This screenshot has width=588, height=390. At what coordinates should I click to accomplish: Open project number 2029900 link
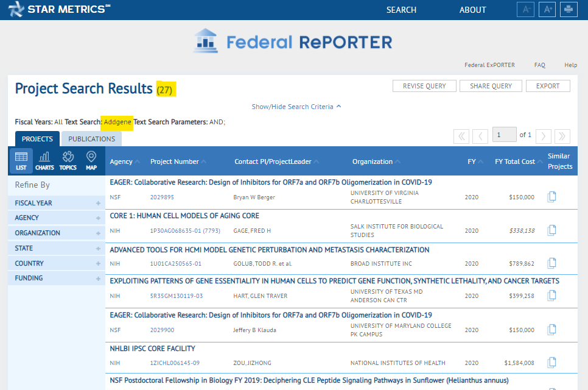(162, 330)
